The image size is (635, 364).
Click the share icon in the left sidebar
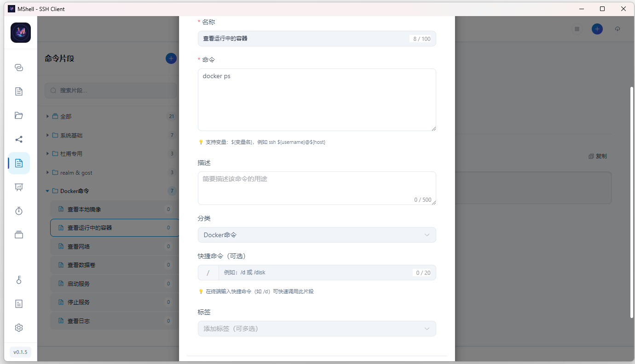[x=18, y=139]
